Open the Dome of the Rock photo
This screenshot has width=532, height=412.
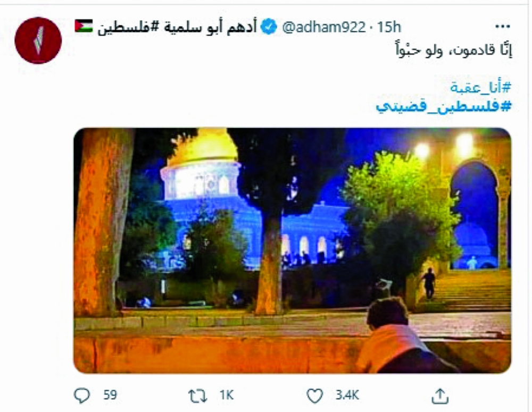tap(292, 250)
